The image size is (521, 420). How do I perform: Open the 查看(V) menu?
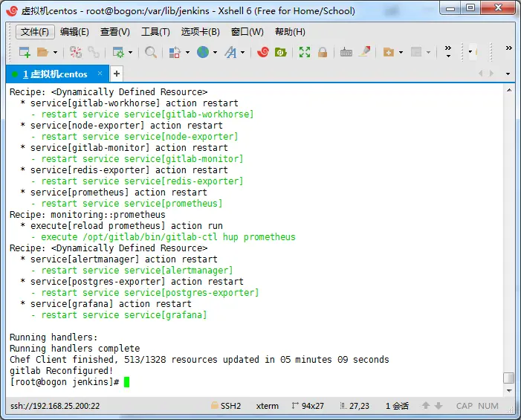[115, 32]
